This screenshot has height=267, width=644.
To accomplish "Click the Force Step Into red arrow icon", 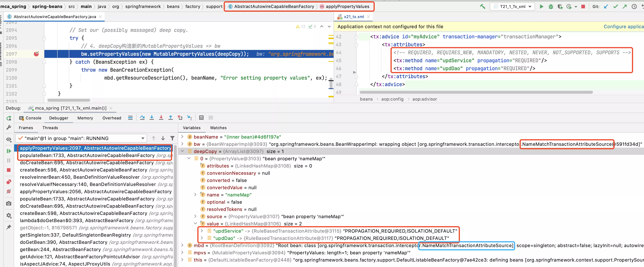I will pos(161,118).
